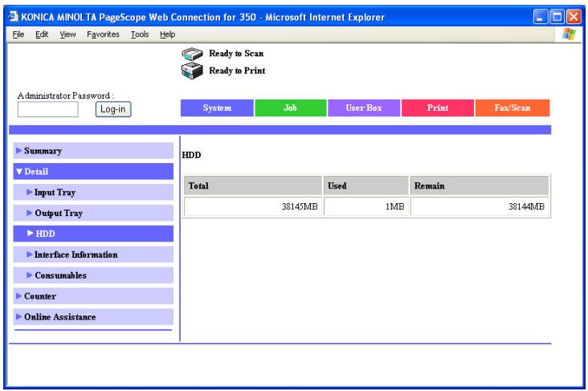Click the Ready to Print status text
Image resolution: width=588 pixels, height=391 pixels.
(x=237, y=71)
